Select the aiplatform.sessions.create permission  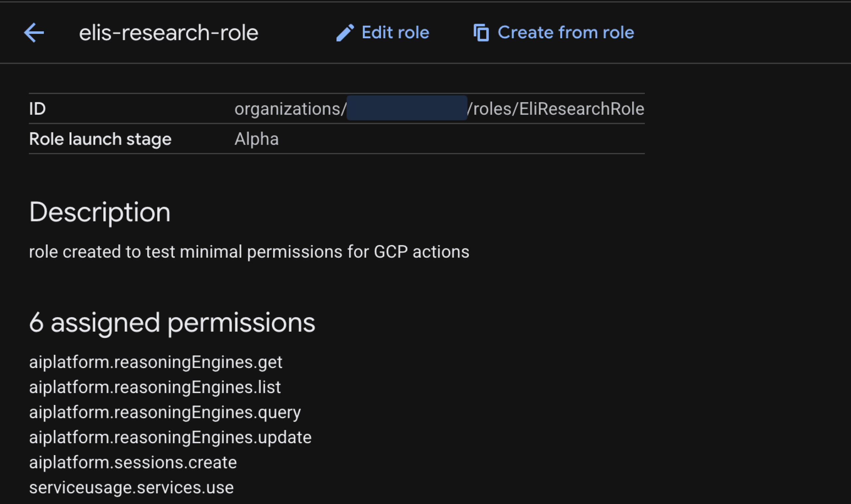pos(133,462)
